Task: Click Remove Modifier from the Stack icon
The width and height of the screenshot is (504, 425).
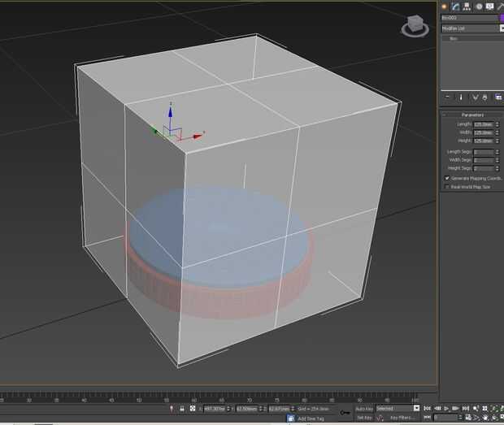Action: point(485,97)
